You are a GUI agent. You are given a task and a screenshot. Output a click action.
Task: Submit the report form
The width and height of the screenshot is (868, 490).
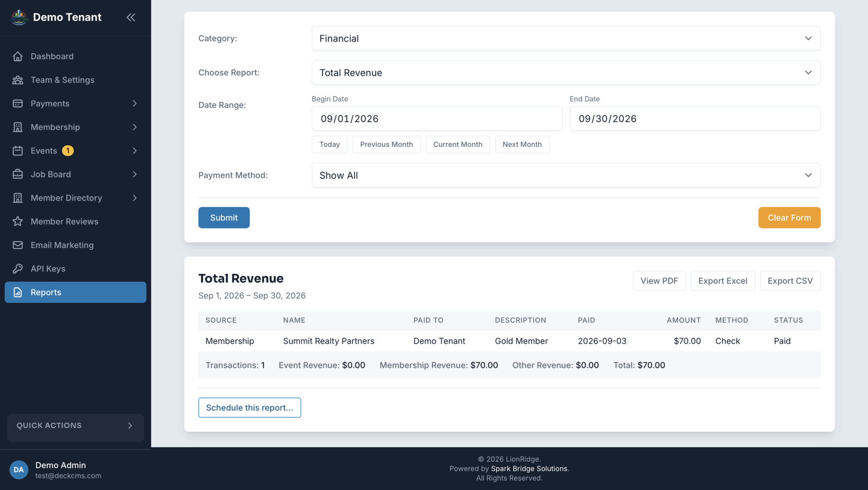(224, 217)
